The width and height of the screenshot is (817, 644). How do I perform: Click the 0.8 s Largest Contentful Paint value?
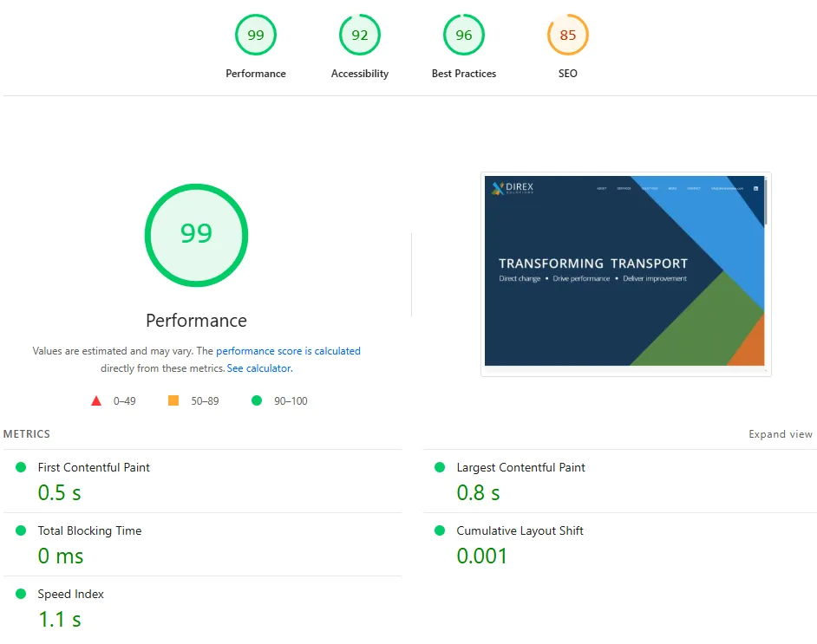point(479,492)
